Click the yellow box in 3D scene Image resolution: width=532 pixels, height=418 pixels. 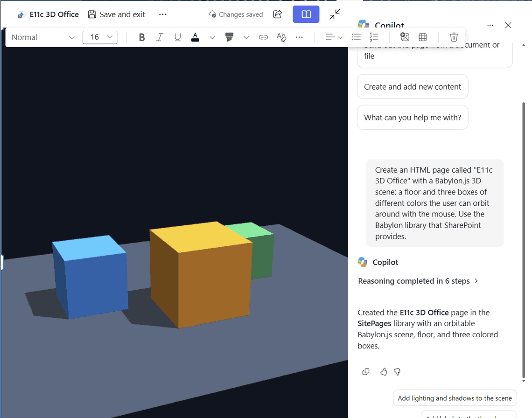[x=201, y=275]
